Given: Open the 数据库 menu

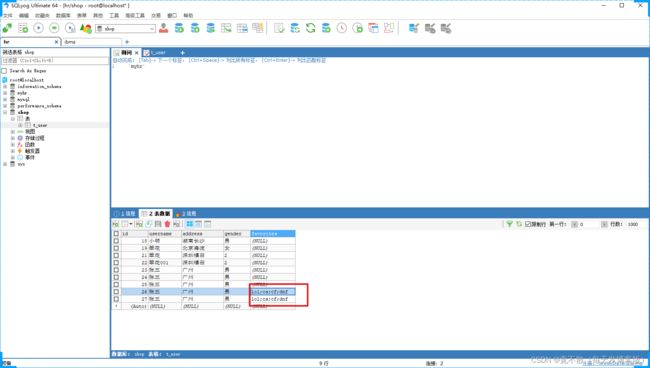Looking at the screenshot, I should tap(63, 16).
